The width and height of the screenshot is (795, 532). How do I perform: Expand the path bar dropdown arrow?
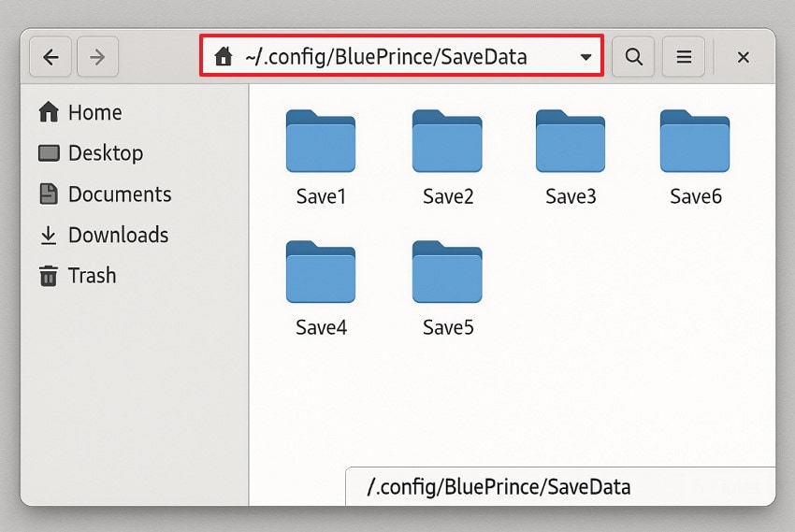click(x=585, y=57)
